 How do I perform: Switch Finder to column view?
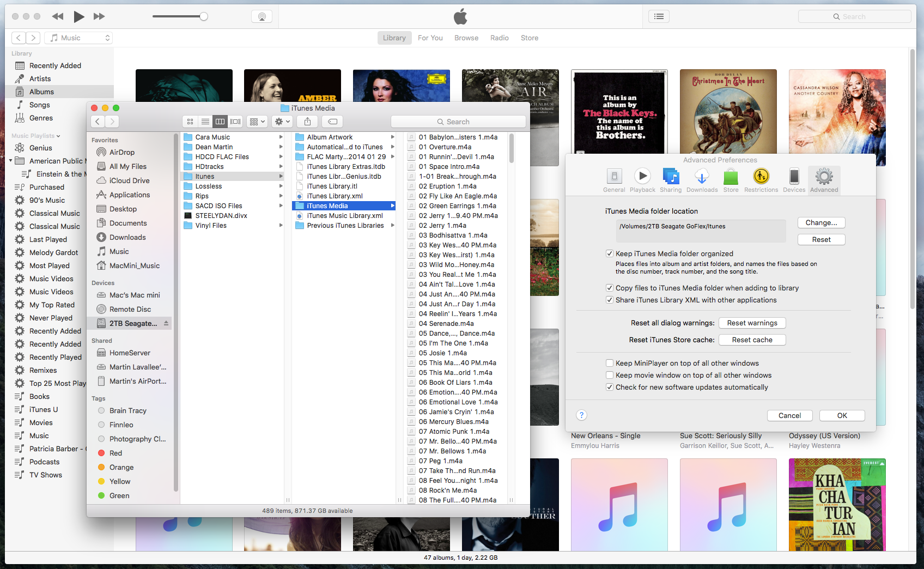[220, 122]
